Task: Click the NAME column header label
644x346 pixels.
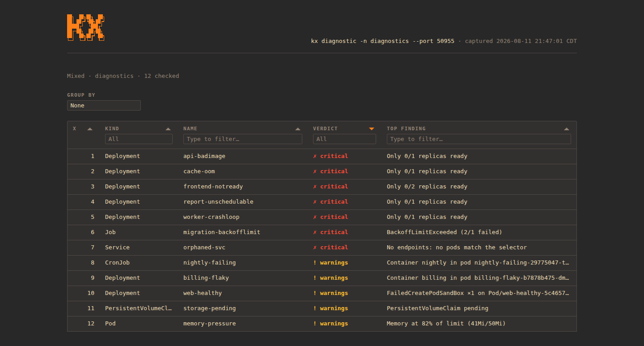Action: [x=190, y=128]
